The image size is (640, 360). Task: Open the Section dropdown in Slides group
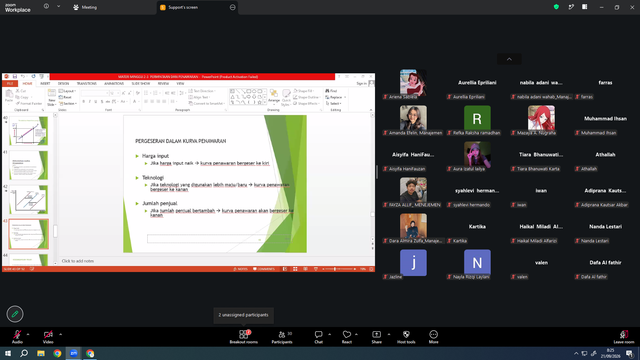click(68, 104)
